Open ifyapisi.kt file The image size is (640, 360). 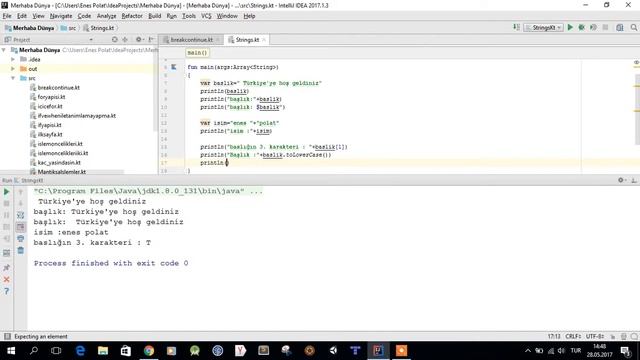[49, 125]
